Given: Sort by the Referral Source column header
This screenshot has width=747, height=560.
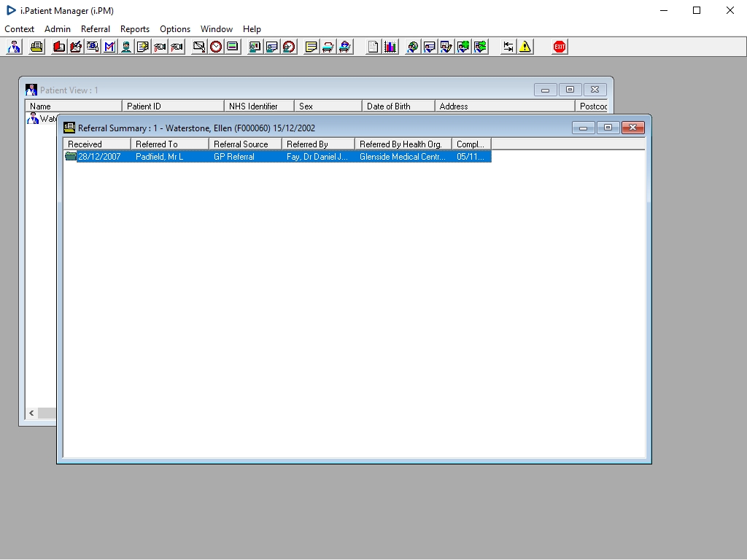Looking at the screenshot, I should click(246, 144).
